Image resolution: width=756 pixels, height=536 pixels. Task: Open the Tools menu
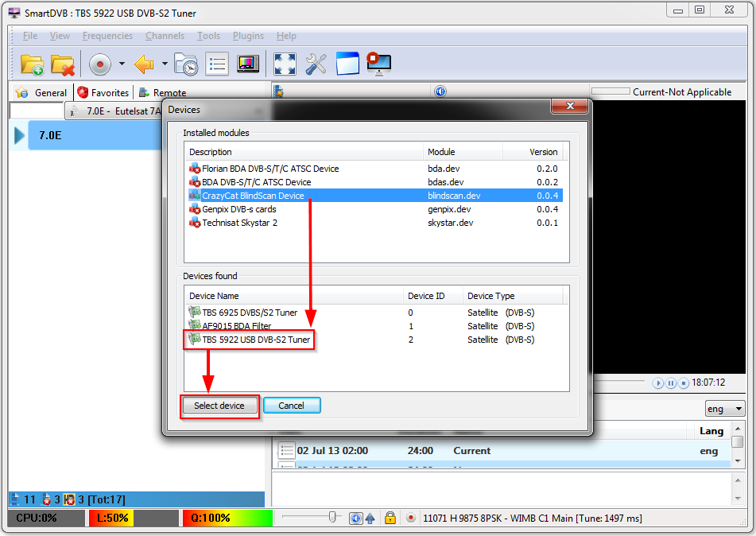(x=208, y=36)
